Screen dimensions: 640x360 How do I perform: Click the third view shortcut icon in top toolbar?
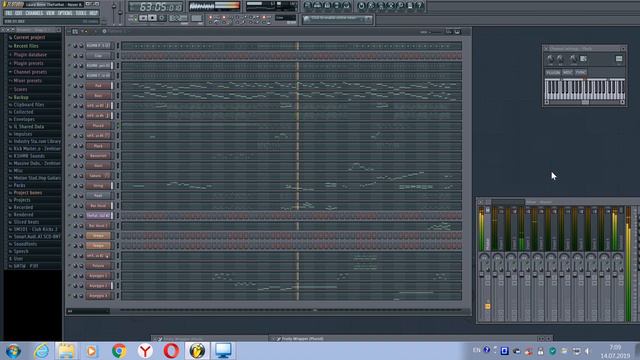pyautogui.click(x=327, y=5)
